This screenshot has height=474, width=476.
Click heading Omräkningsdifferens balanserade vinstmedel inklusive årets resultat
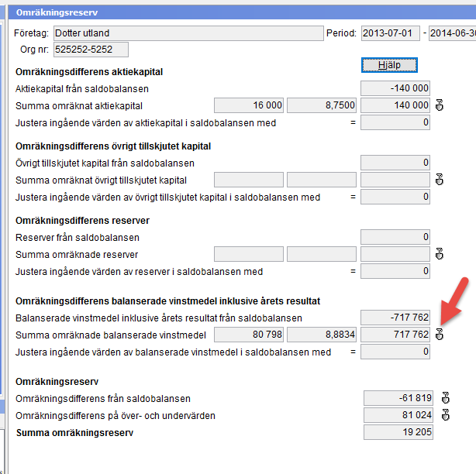tap(168, 301)
